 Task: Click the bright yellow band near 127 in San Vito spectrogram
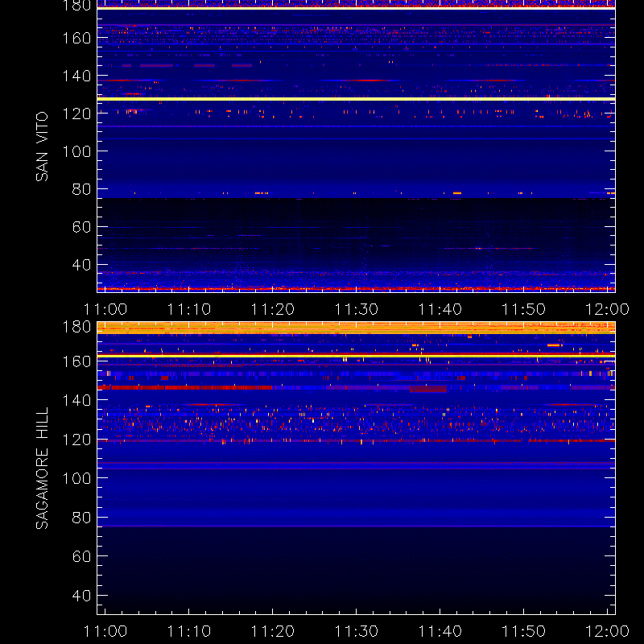click(356, 99)
